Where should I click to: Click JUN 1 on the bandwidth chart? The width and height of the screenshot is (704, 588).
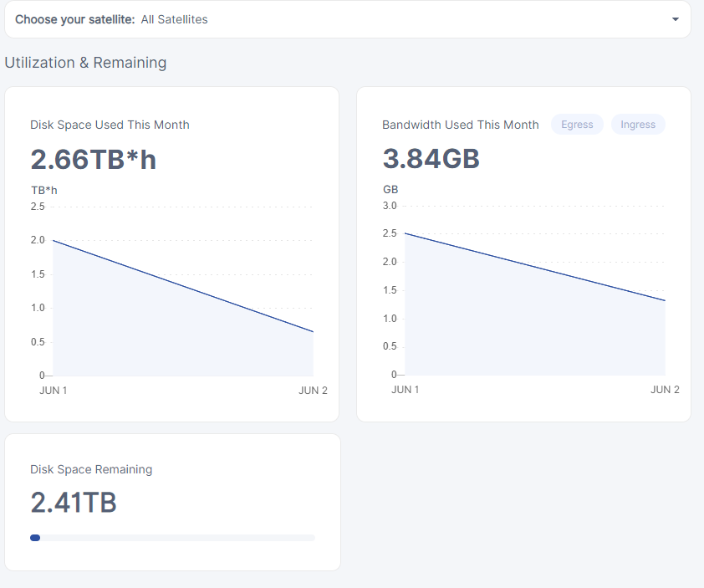[x=406, y=390]
